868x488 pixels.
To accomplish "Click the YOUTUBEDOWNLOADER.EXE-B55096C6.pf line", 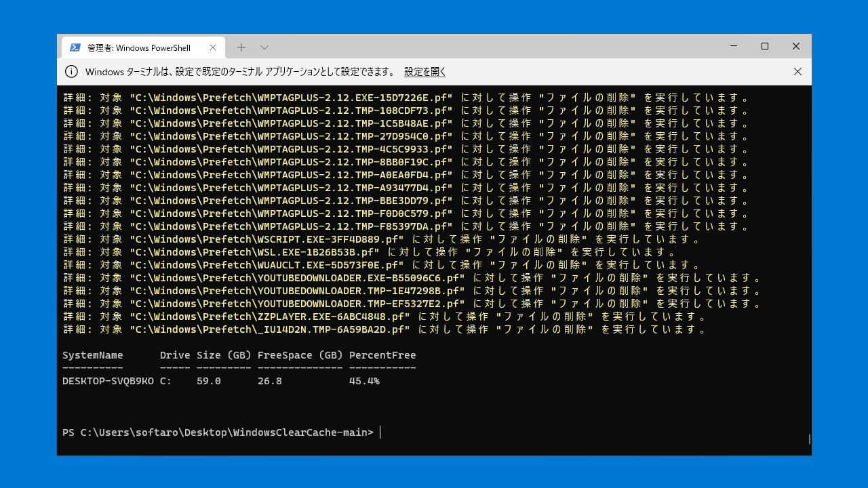I will [x=412, y=278].
